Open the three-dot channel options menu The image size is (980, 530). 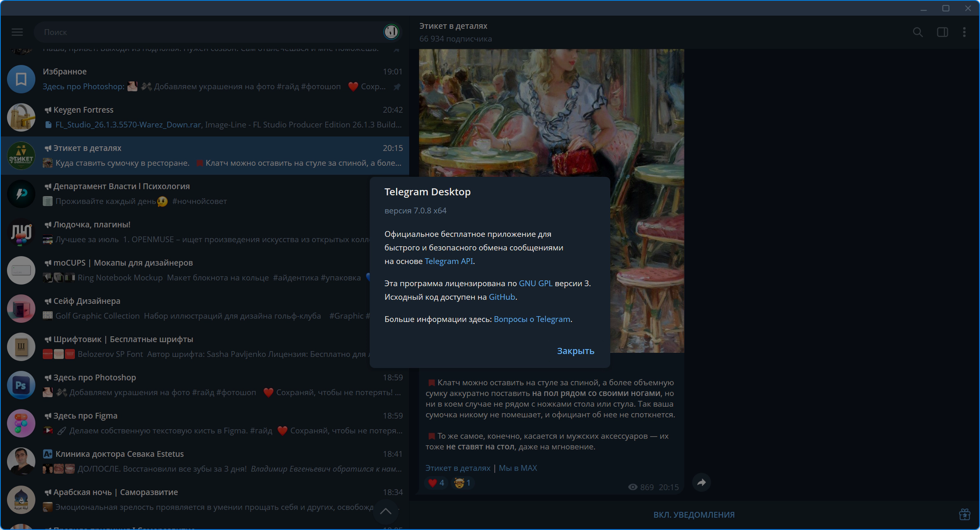pos(964,32)
